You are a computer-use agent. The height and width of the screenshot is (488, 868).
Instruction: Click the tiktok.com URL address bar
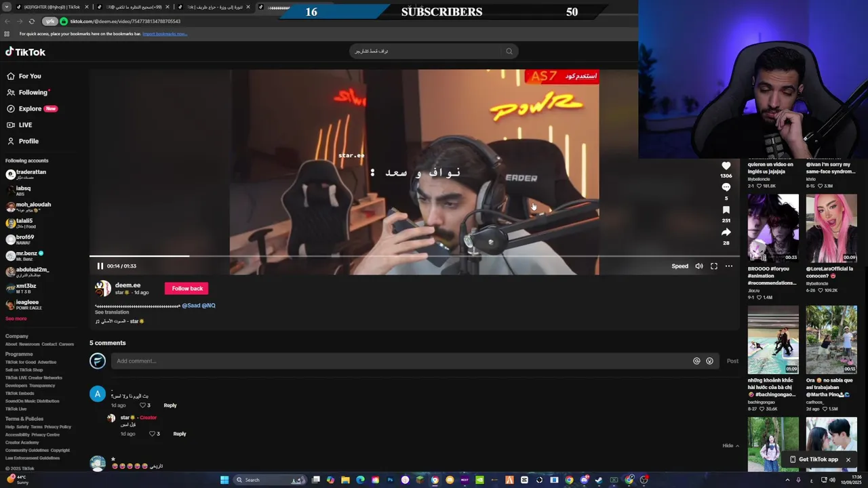[125, 21]
